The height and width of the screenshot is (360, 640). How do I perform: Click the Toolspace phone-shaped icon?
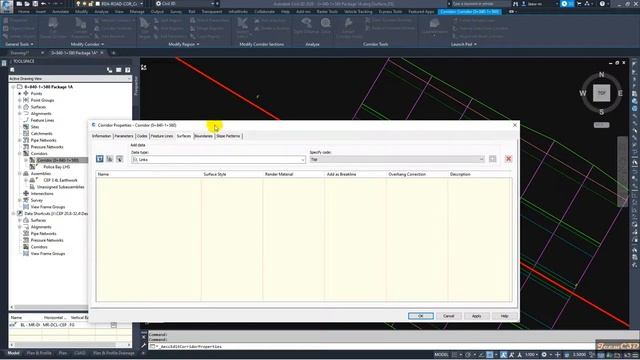[x=109, y=70]
